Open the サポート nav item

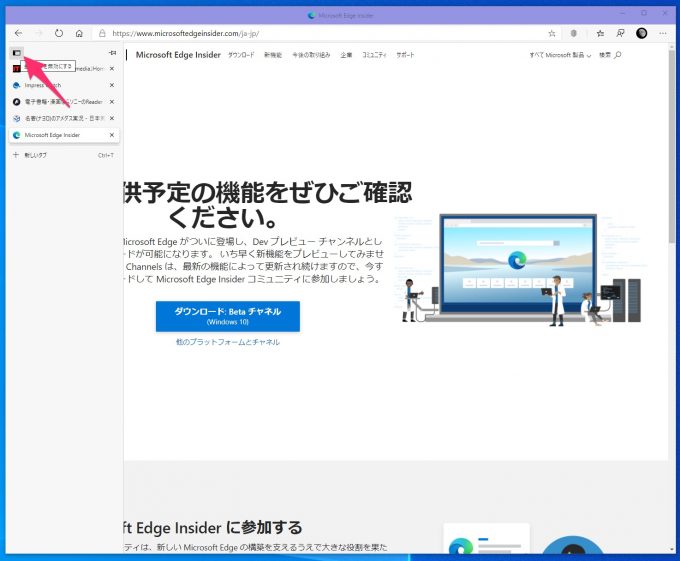tap(405, 55)
